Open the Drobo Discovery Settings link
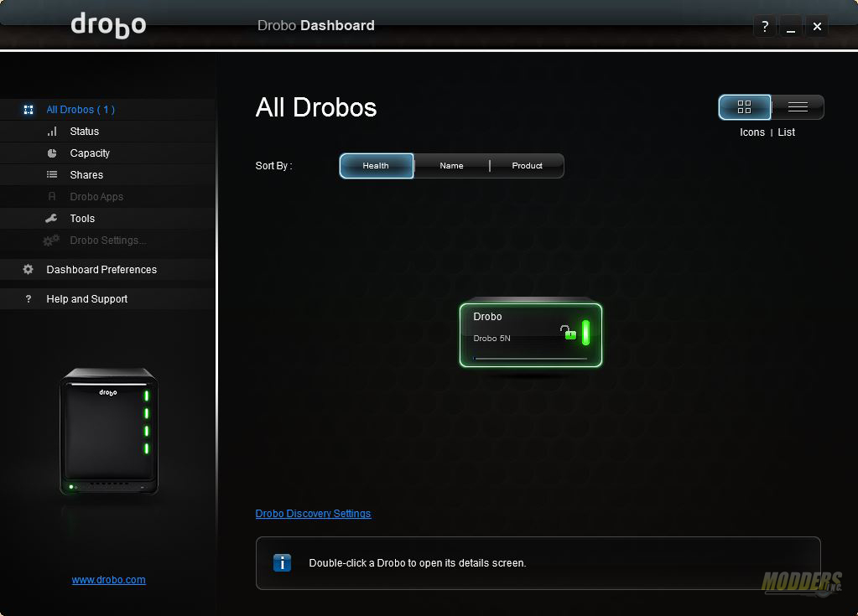858x616 pixels. (313, 513)
